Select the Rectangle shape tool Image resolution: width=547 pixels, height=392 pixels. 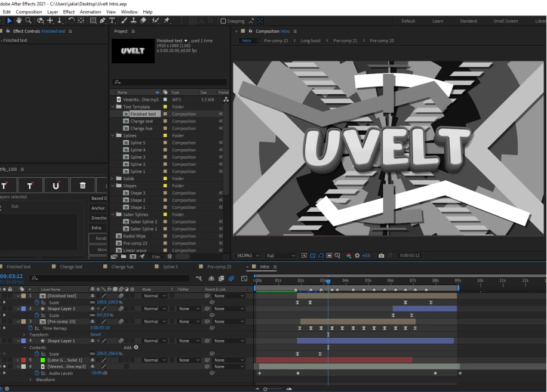pyautogui.click(x=93, y=21)
